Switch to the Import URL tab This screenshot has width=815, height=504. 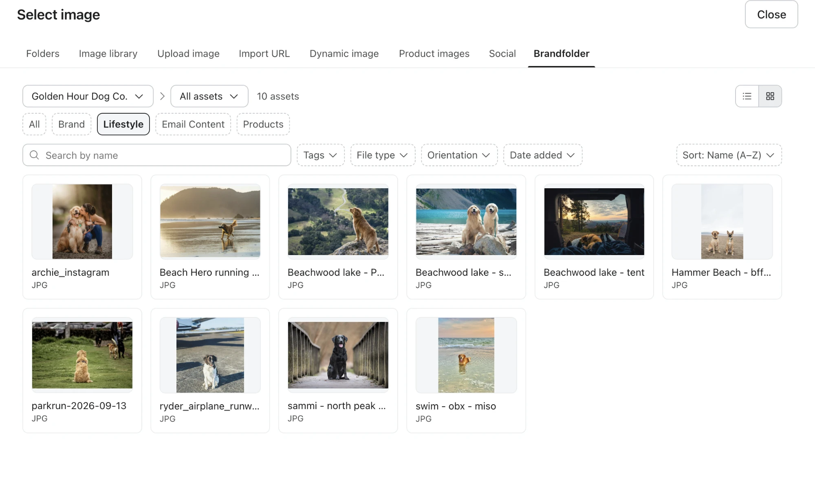coord(264,53)
